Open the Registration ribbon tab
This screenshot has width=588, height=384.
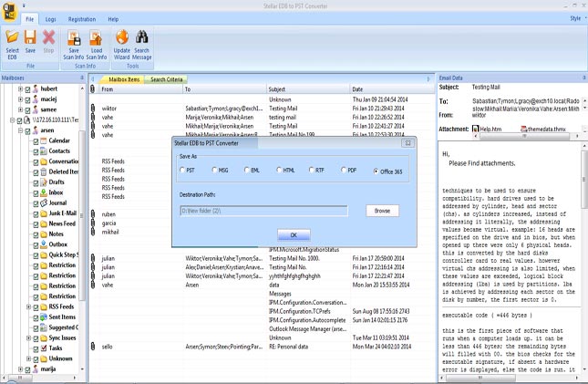[x=82, y=19]
